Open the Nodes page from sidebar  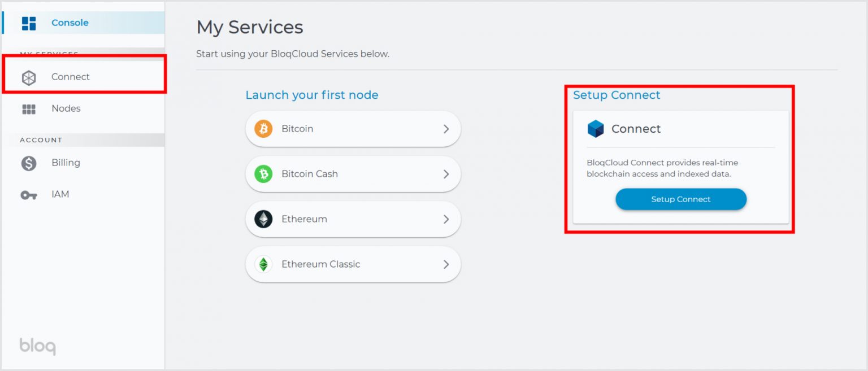click(x=66, y=108)
